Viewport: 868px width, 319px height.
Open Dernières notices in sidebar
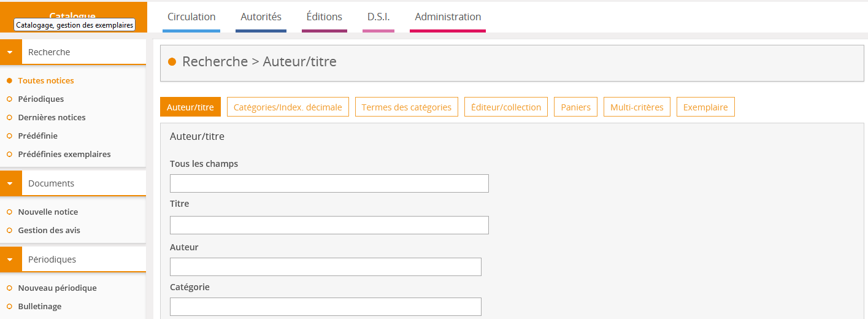tap(52, 117)
